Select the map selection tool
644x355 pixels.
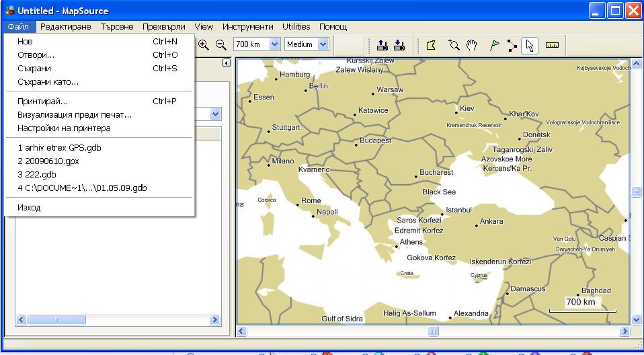[x=431, y=45]
